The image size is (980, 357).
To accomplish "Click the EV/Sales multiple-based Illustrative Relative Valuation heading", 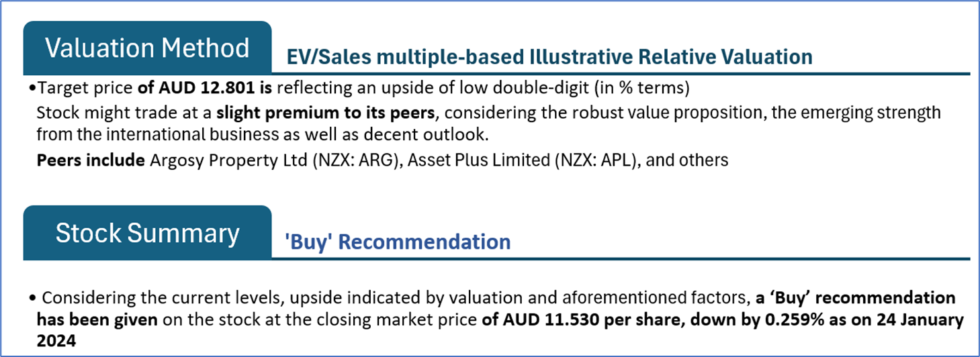I will tap(549, 57).
